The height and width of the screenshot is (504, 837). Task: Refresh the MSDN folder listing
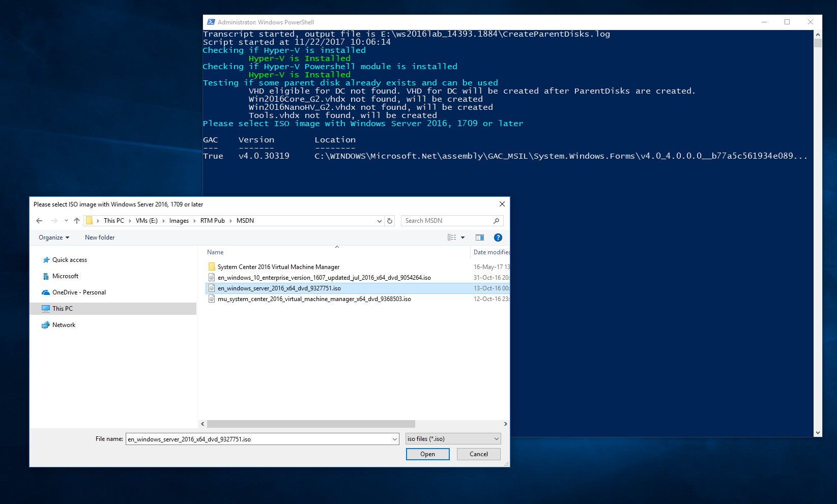click(x=390, y=221)
